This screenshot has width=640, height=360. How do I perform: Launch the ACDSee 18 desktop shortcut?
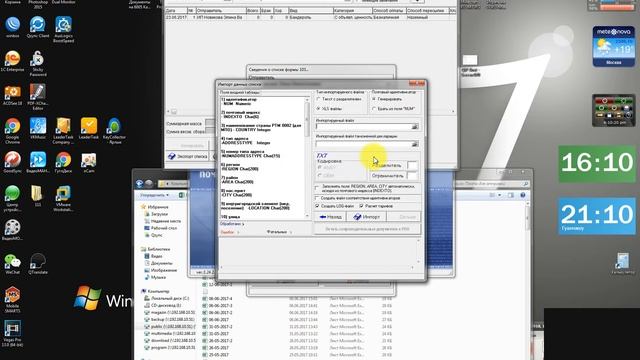click(x=12, y=95)
